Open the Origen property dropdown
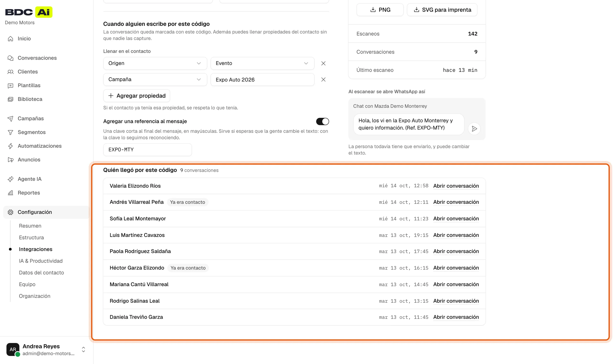Screen dimensions: 613x364 [155, 63]
